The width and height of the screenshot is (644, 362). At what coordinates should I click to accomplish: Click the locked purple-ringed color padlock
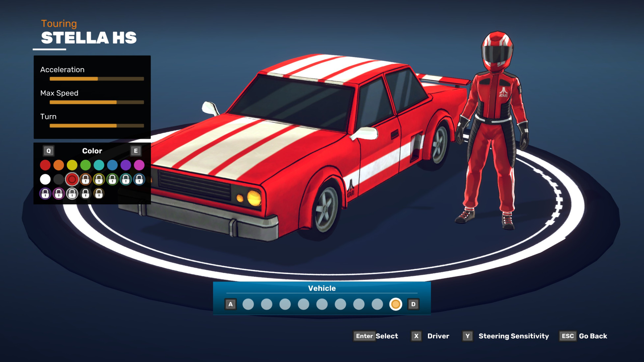click(x=45, y=194)
